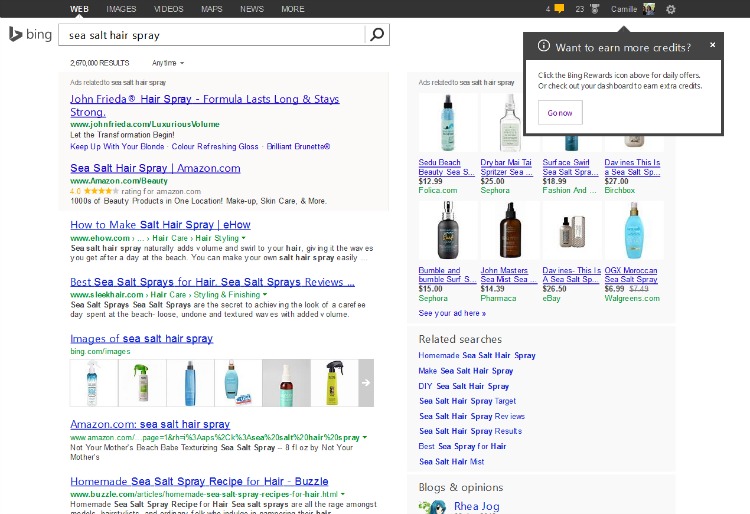Image resolution: width=750 pixels, height=514 pixels.
Task: Expand the Any time filter dropdown
Action: tap(167, 62)
